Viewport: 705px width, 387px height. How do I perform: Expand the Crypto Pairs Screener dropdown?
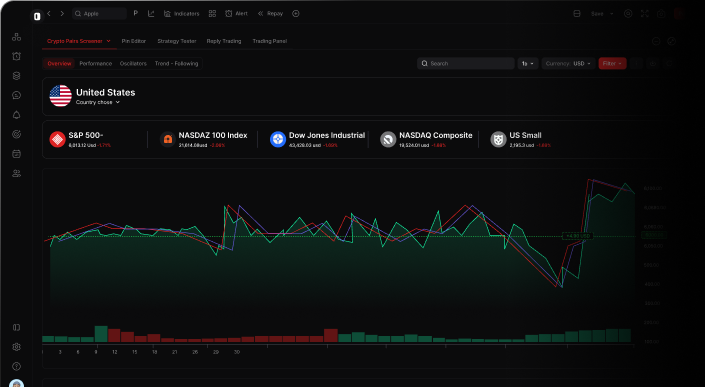[x=79, y=41]
